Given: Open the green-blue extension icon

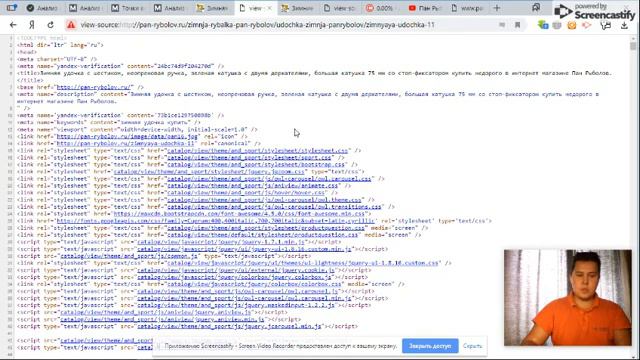Looking at the screenshot, I should coord(543,25).
